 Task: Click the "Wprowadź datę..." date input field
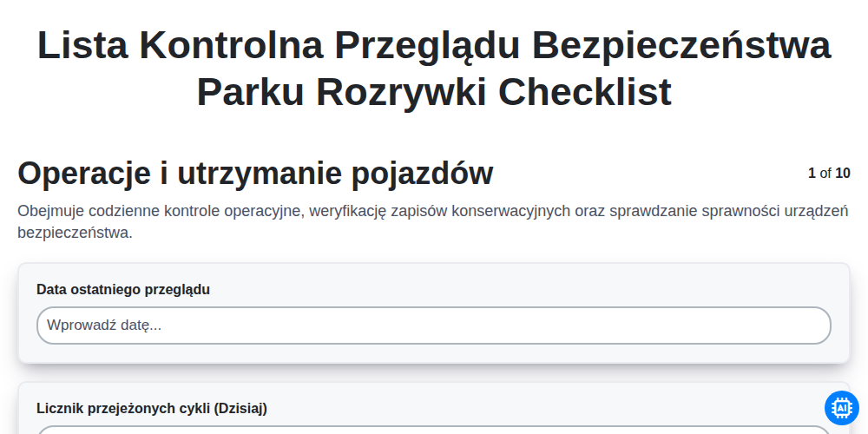point(433,325)
